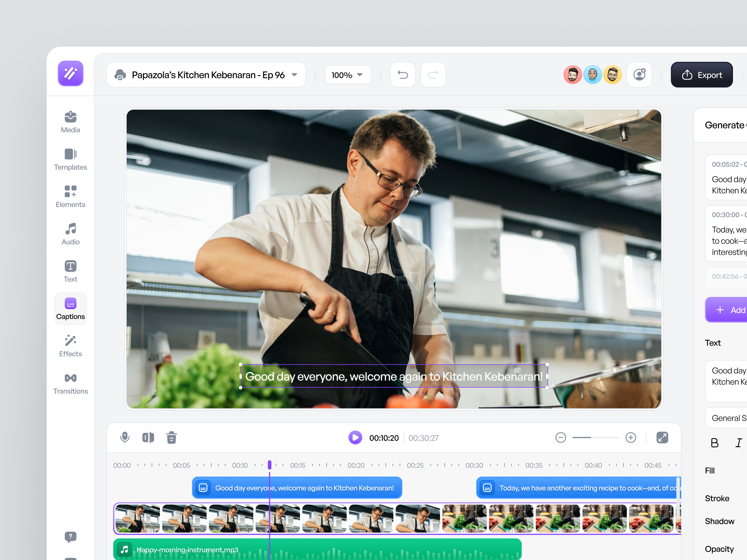Click the undo arrow button

(x=402, y=75)
